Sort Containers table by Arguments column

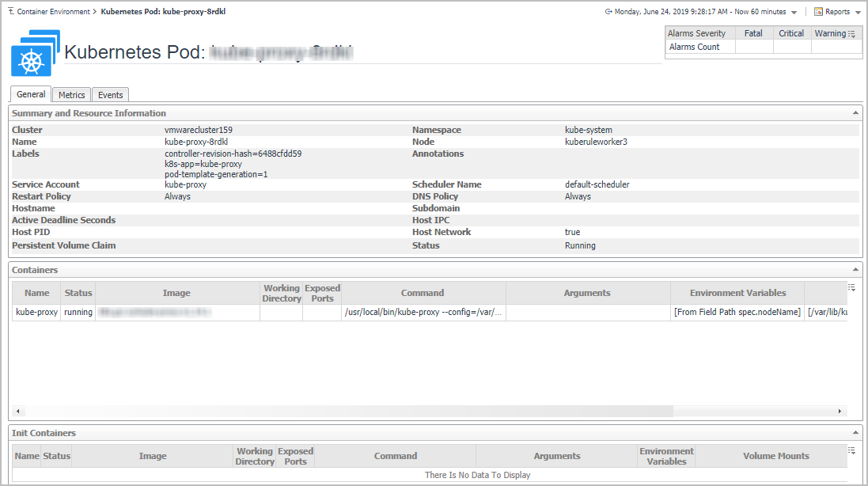tap(587, 293)
